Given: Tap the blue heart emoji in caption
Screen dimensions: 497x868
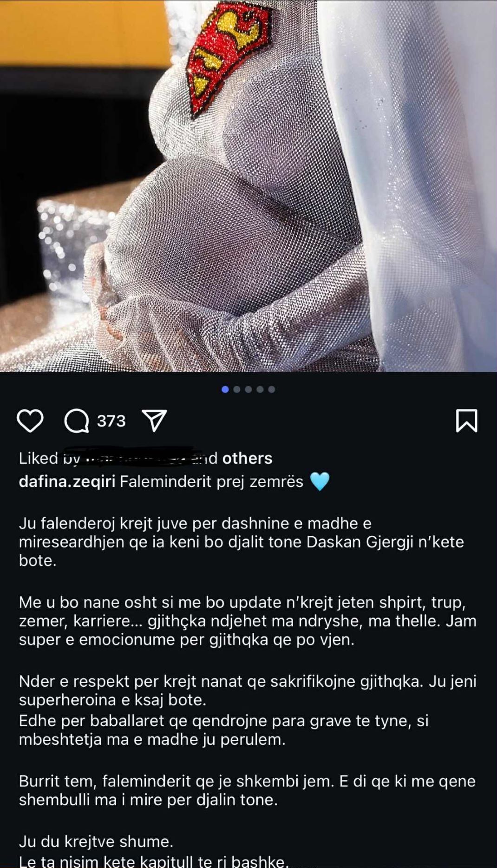Looking at the screenshot, I should click(320, 481).
